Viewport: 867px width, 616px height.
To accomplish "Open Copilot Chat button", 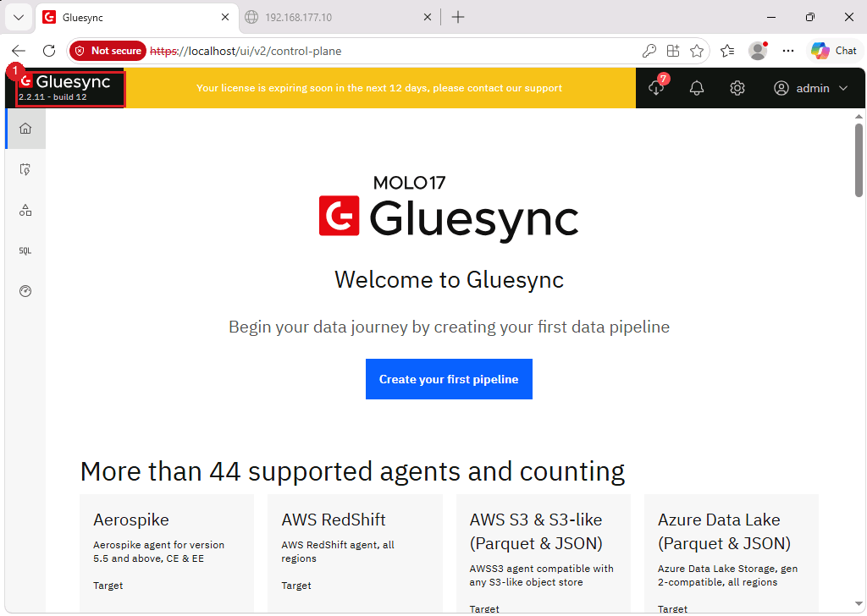I will (x=834, y=51).
